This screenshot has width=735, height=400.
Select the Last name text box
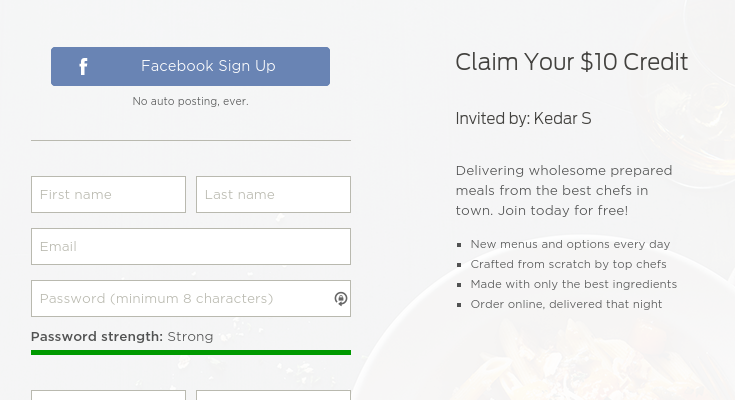pos(273,195)
